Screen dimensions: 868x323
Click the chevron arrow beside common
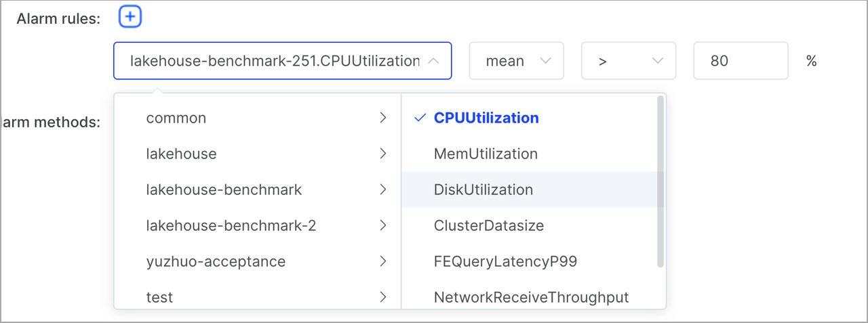pos(383,118)
